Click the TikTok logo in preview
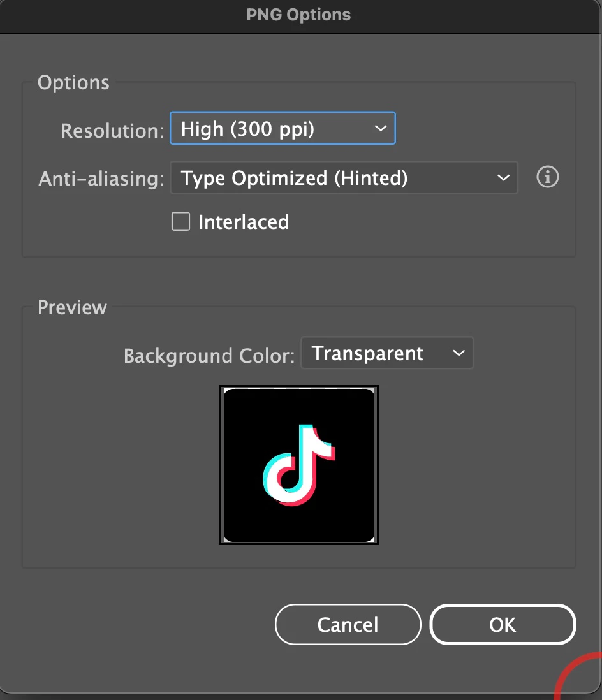Screen dimensions: 602x700 tap(298, 465)
